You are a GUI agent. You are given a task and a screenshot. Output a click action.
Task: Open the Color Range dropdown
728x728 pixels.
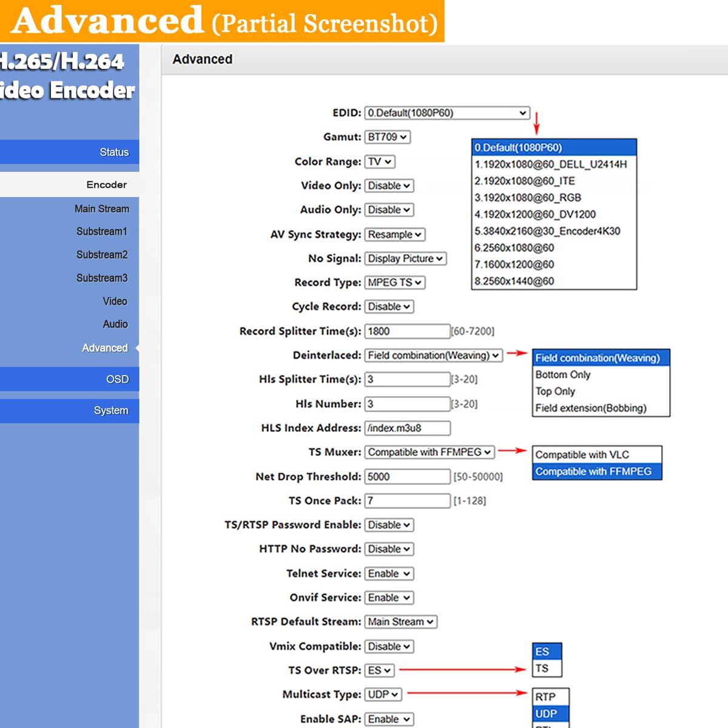coord(380,162)
